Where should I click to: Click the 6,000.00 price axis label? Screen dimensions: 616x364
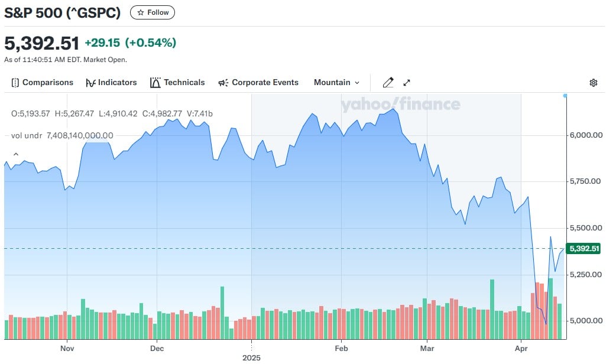[x=586, y=135]
